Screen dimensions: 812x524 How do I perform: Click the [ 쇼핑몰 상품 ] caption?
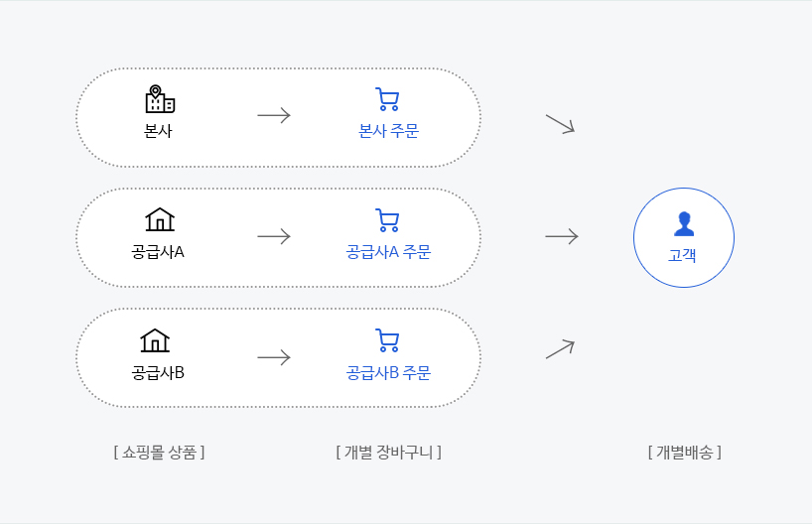(x=159, y=452)
